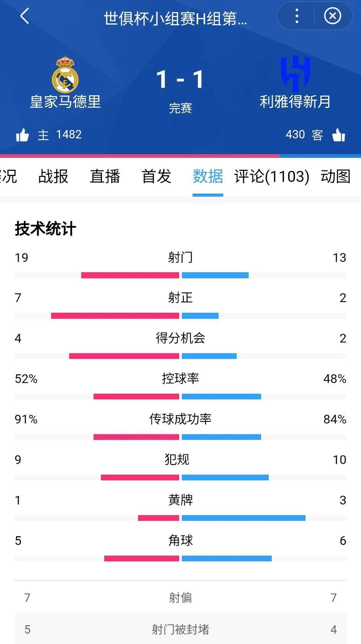The height and width of the screenshot is (644, 361).
Task: Tap the 1 - 1 match score
Action: coord(180,80)
